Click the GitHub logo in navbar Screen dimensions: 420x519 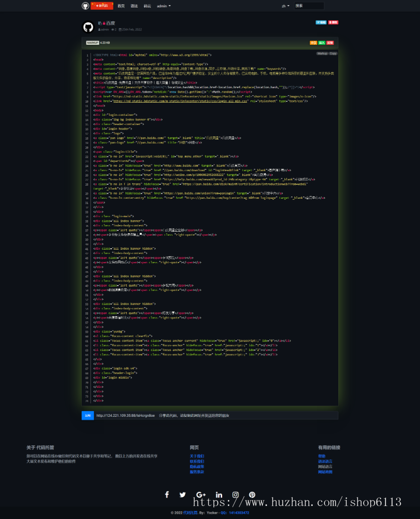click(85, 6)
